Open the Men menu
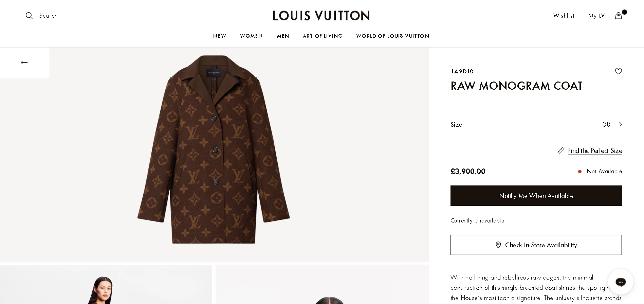The image size is (644, 304). (x=283, y=36)
